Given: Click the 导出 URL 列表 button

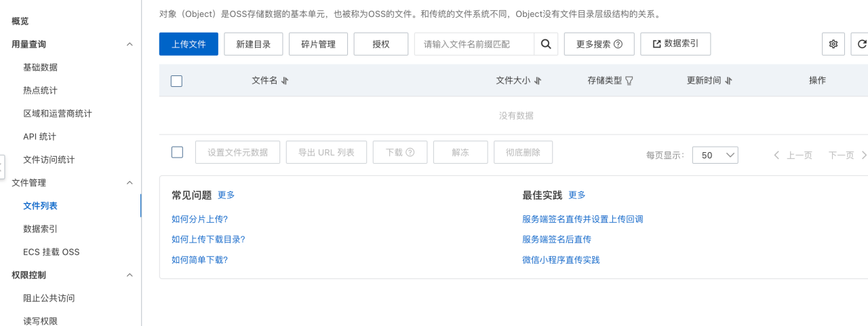Looking at the screenshot, I should pos(326,152).
